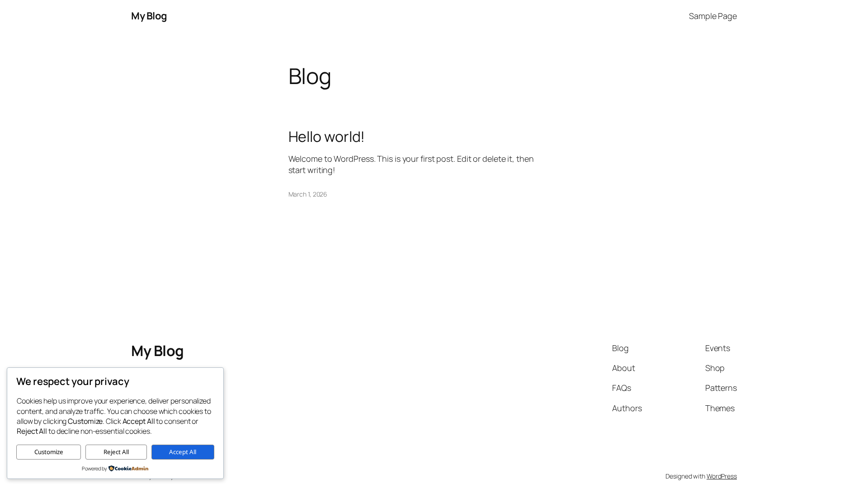Open the Themes footer link
Image resolution: width=868 pixels, height=488 pixels.
point(719,408)
